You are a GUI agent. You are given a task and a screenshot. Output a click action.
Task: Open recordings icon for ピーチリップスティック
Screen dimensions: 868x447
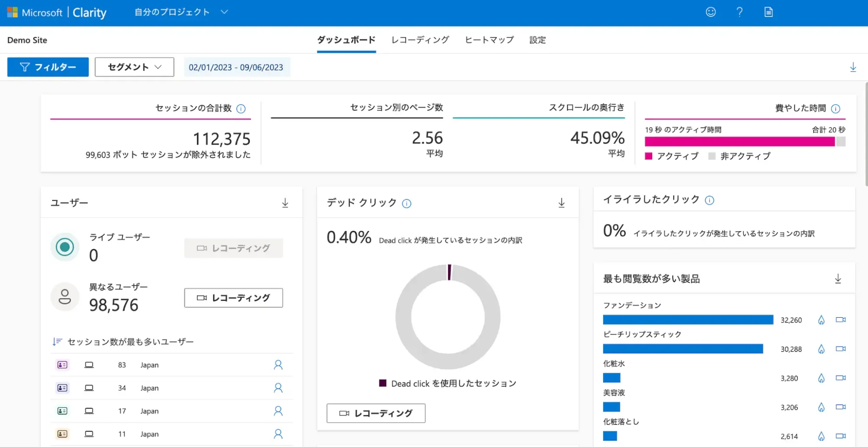click(841, 348)
